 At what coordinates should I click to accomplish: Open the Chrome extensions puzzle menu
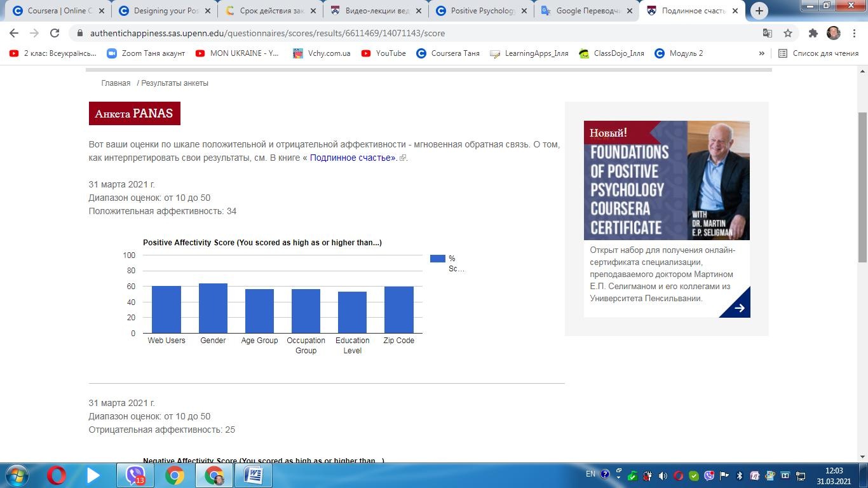(813, 33)
